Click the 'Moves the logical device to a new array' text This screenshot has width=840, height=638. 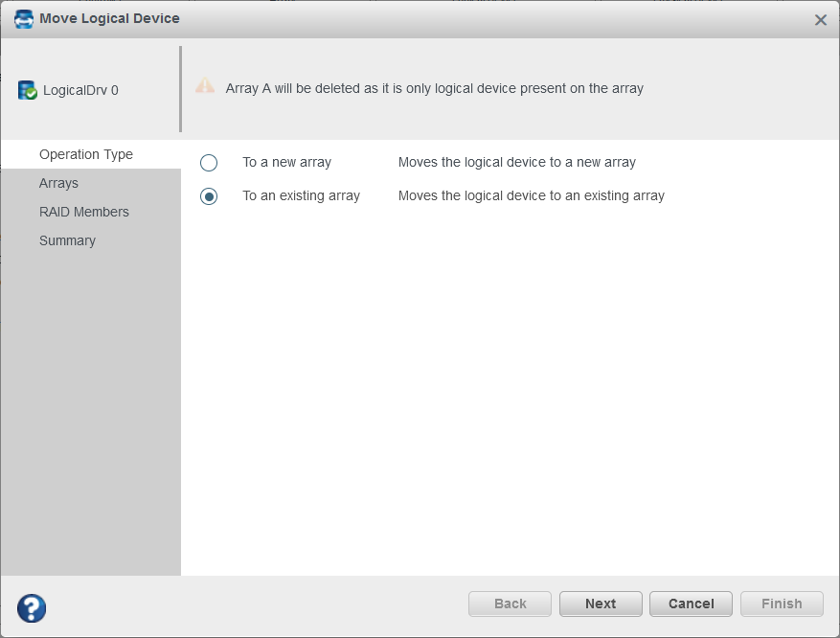tap(516, 162)
